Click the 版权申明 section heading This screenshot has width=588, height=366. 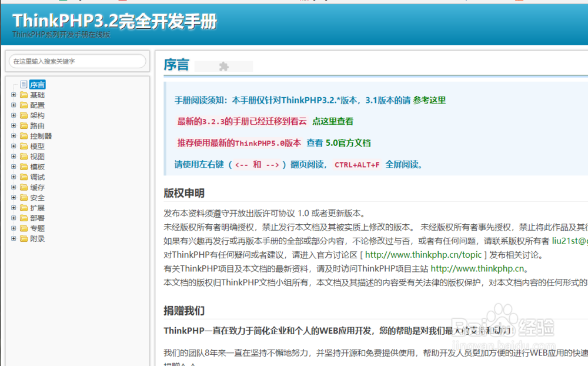click(x=183, y=194)
